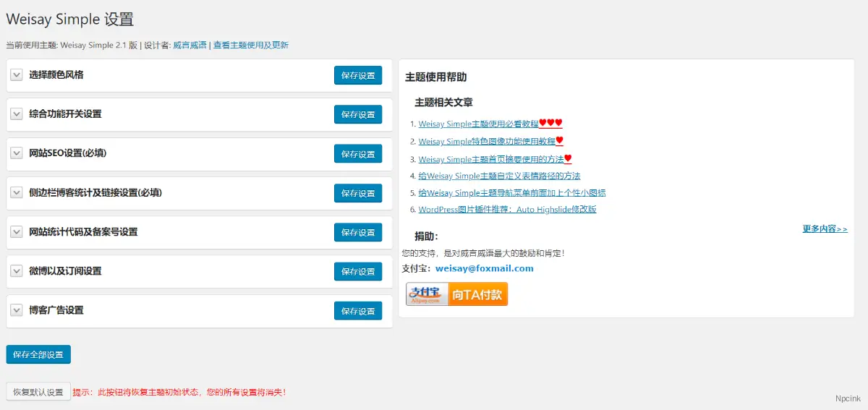868x410 pixels.
Task: Expand the 微博以及订阅设置 section arrow
Action: click(17, 271)
